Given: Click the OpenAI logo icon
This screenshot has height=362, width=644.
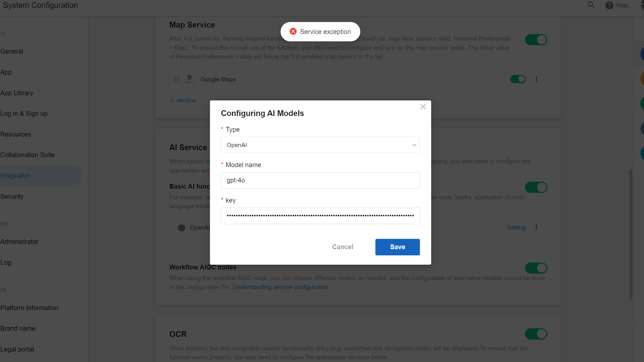Looking at the screenshot, I should pyautogui.click(x=181, y=228).
